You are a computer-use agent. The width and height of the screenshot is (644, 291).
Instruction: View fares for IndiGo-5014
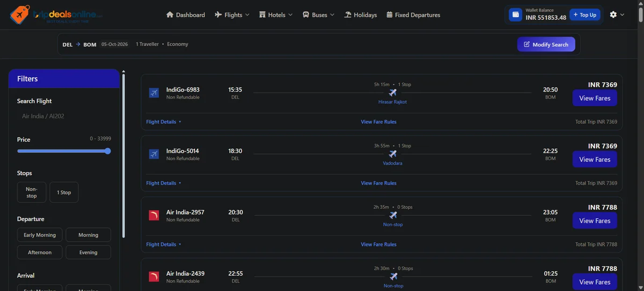point(595,159)
